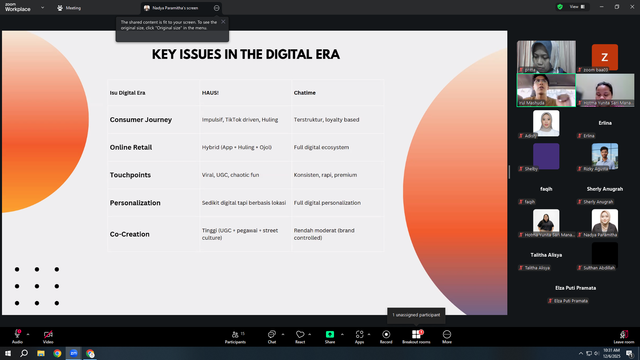Dismiss the shared content size notification

pos(223,22)
